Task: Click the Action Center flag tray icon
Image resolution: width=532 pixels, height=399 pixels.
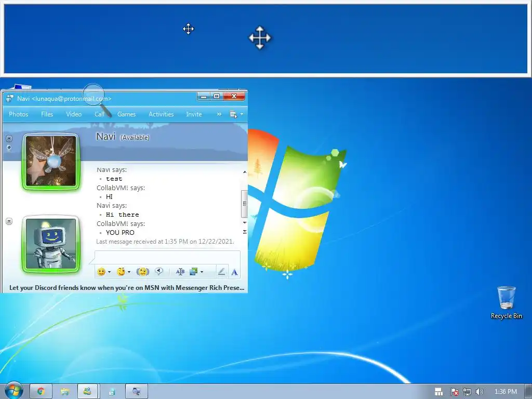Action: coord(454,392)
